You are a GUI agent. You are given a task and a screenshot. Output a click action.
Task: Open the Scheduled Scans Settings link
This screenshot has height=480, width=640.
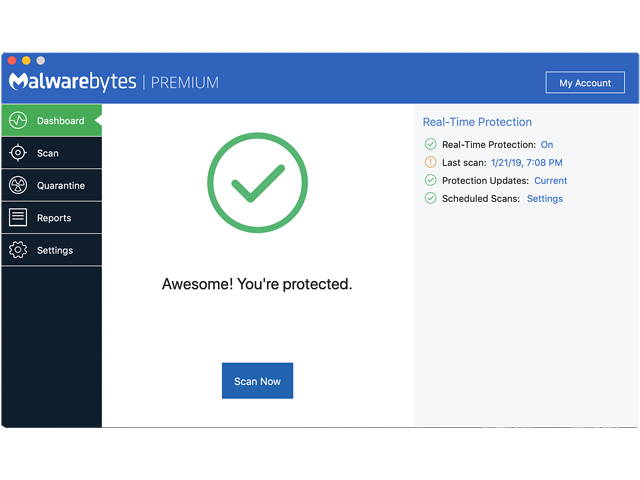pos(545,198)
